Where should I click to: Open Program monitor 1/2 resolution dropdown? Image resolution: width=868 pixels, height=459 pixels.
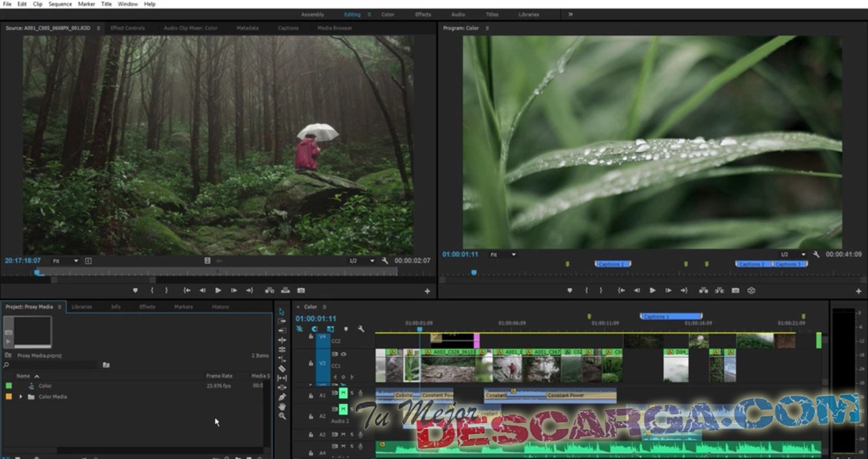793,254
